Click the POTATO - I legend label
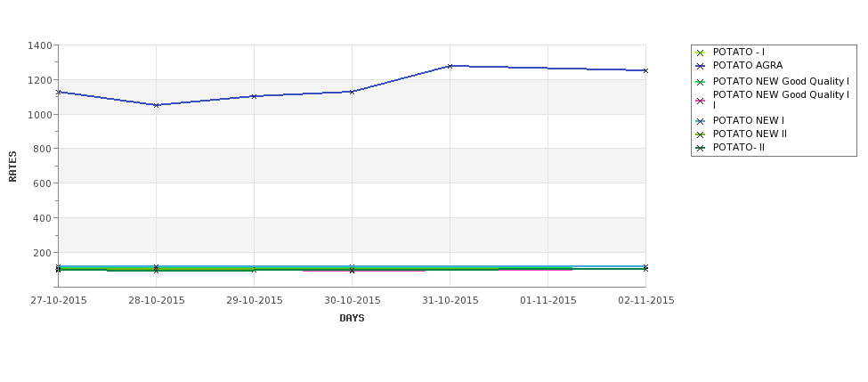This screenshot has width=868, height=382. (x=738, y=52)
